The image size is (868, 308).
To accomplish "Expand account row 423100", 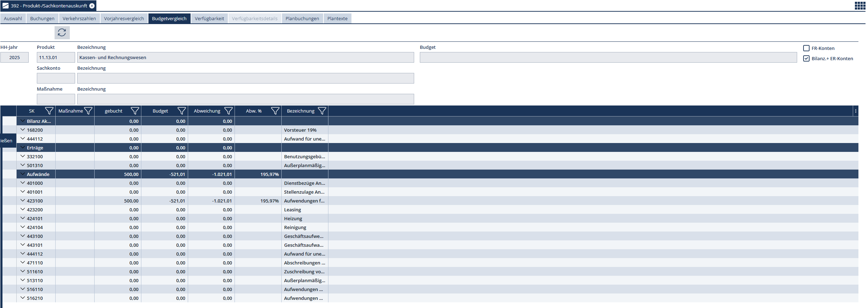I will click(x=23, y=200).
